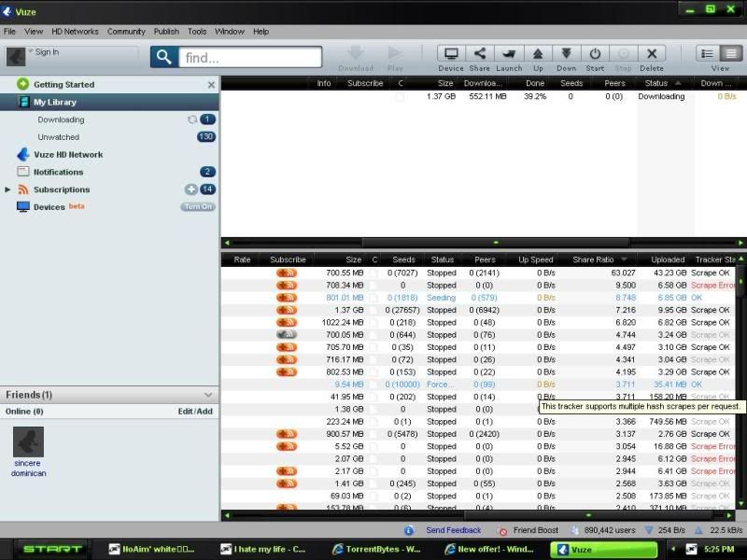
Task: Click right arrow of upper horizontal scrollbar
Action: point(740,243)
